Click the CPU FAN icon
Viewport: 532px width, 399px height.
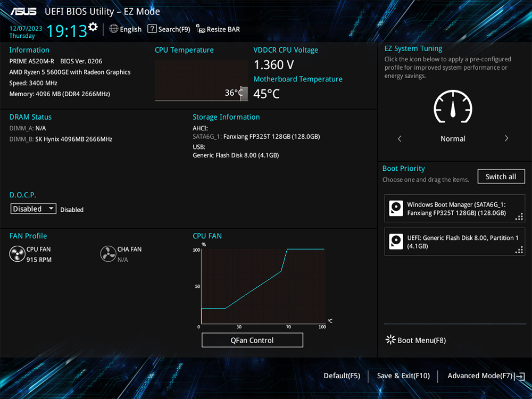point(17,254)
